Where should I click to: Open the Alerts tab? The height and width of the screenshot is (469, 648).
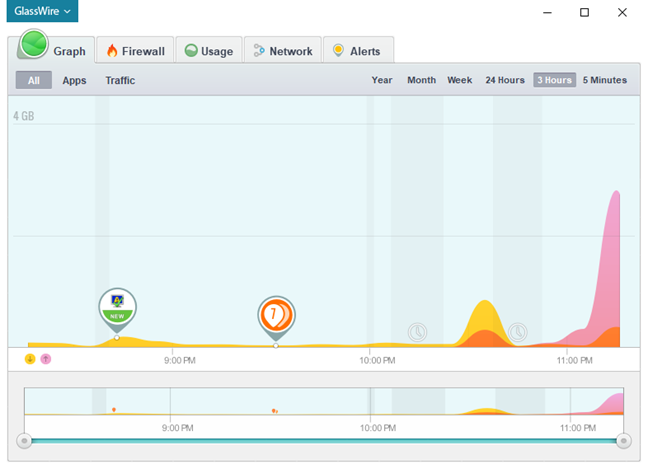[x=358, y=50]
